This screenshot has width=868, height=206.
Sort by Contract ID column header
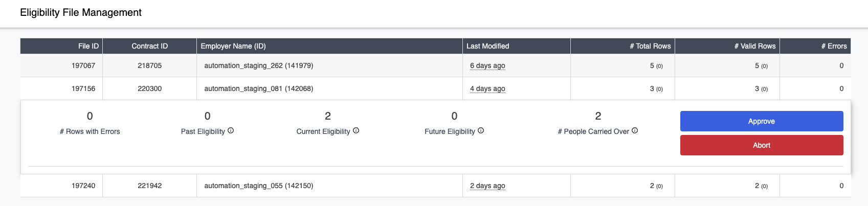tap(150, 46)
